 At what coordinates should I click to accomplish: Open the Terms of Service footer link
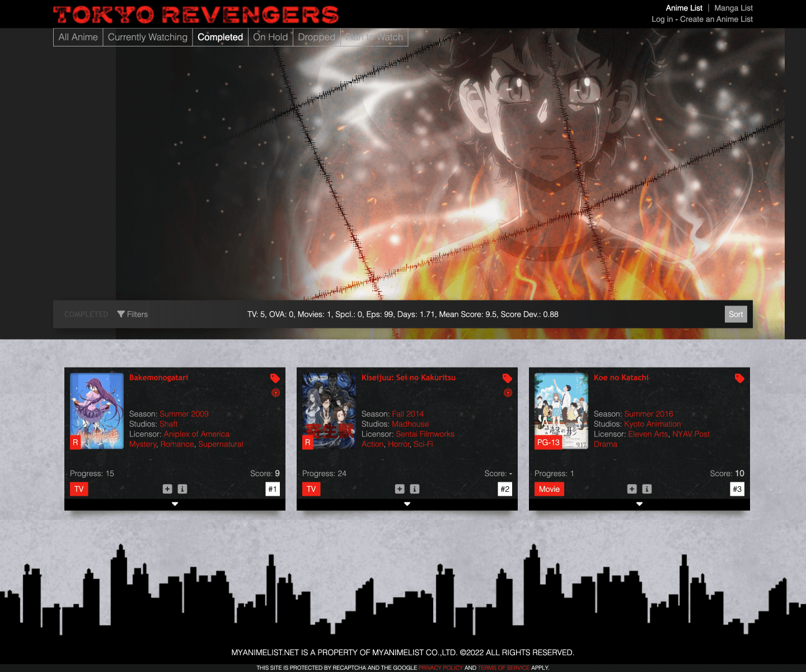click(x=504, y=668)
